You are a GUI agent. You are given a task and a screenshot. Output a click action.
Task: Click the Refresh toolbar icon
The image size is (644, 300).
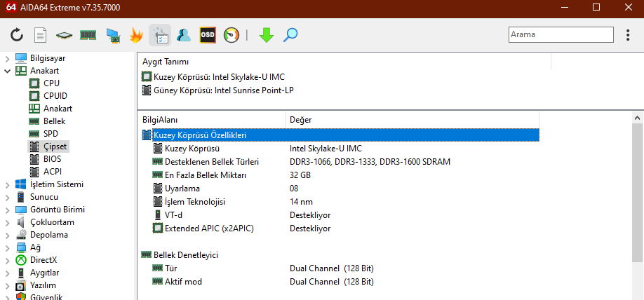pos(17,35)
